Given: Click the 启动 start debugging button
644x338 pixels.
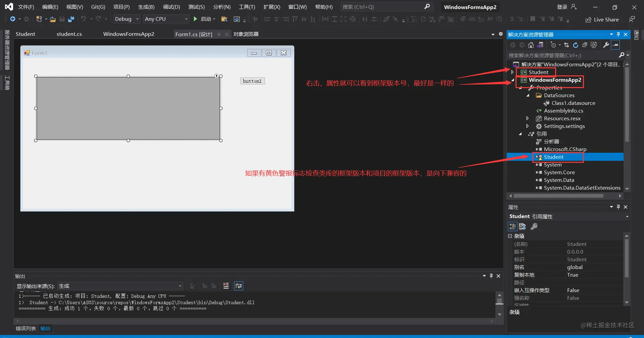Looking at the screenshot, I should [204, 19].
